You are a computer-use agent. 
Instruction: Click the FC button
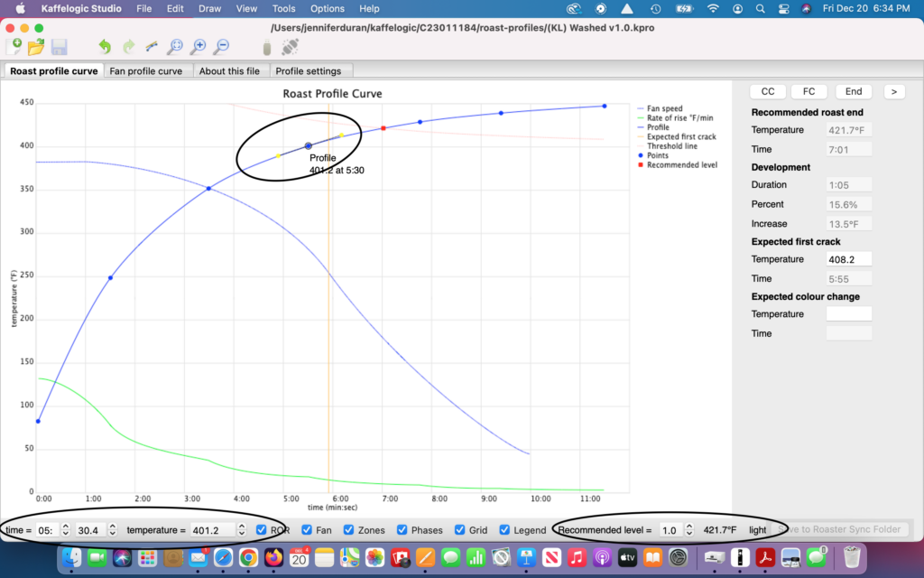pyautogui.click(x=809, y=91)
